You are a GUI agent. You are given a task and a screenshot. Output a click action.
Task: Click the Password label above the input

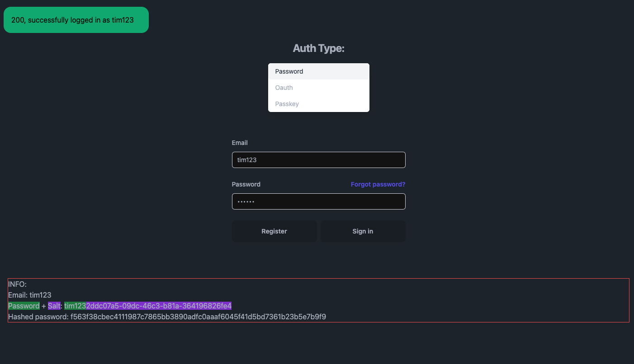(x=246, y=184)
